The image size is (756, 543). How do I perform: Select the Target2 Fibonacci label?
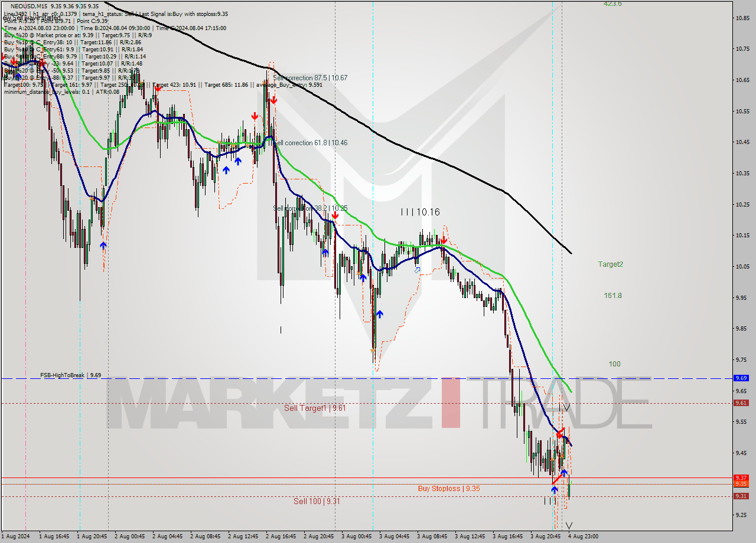coord(610,264)
